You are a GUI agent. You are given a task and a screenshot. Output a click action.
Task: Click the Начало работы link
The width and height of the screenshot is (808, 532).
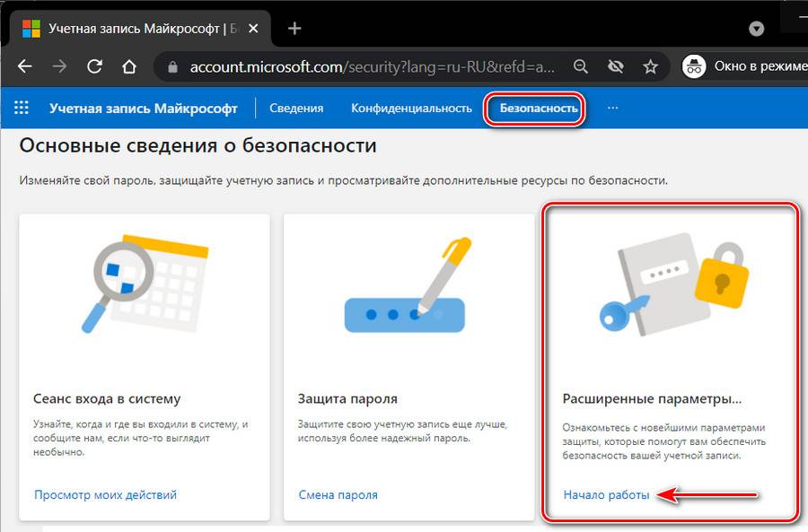coord(606,494)
